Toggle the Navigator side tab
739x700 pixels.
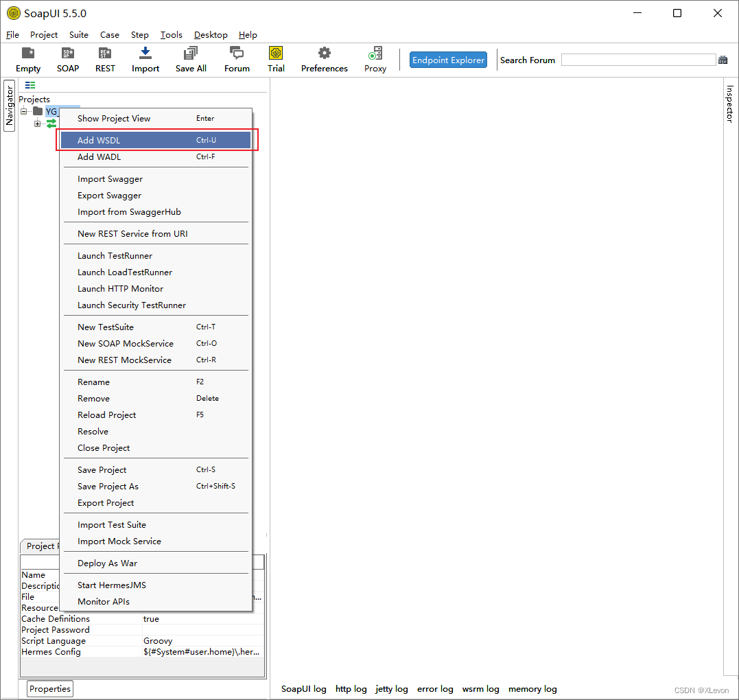pos(10,106)
